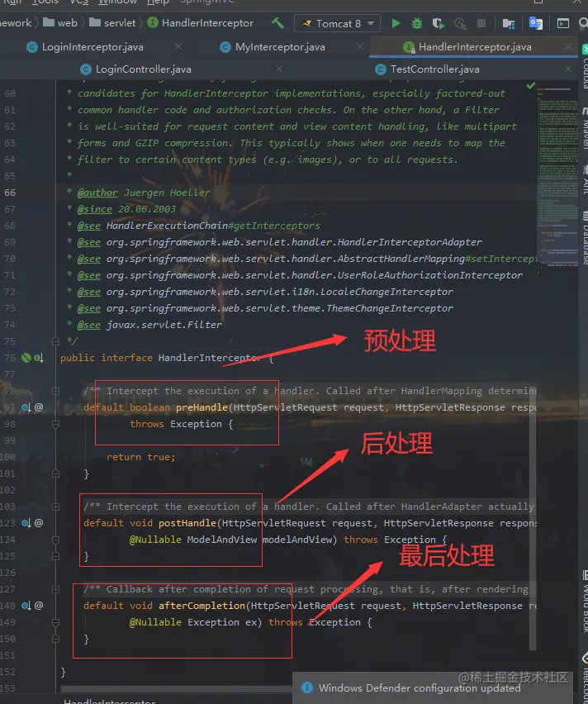Open the Help menu
The image size is (588, 704).
point(158,2)
